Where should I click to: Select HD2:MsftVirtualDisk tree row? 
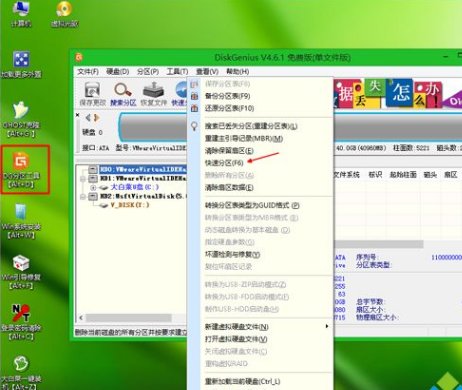pos(143,196)
